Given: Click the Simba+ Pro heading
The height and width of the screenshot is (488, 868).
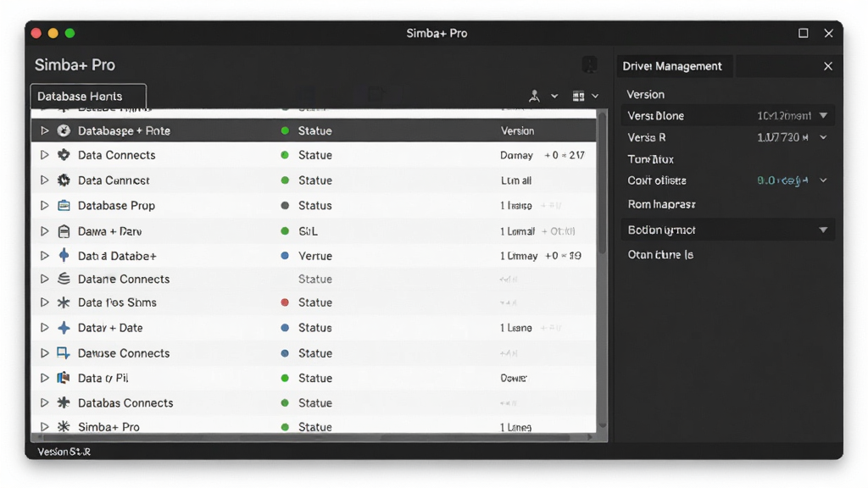Looking at the screenshot, I should click(75, 64).
